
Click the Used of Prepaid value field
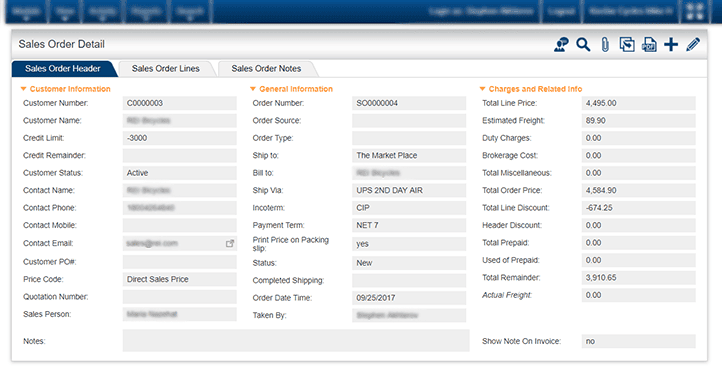pos(638,261)
